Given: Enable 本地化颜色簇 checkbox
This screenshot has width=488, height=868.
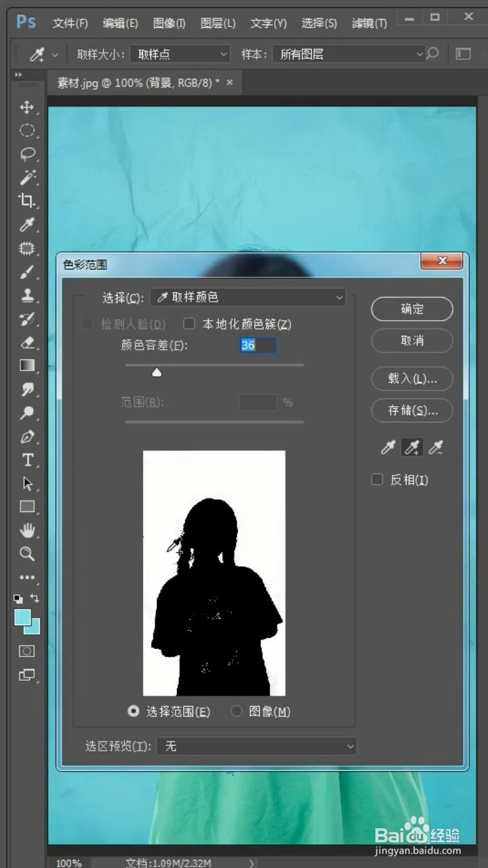Looking at the screenshot, I should click(189, 324).
